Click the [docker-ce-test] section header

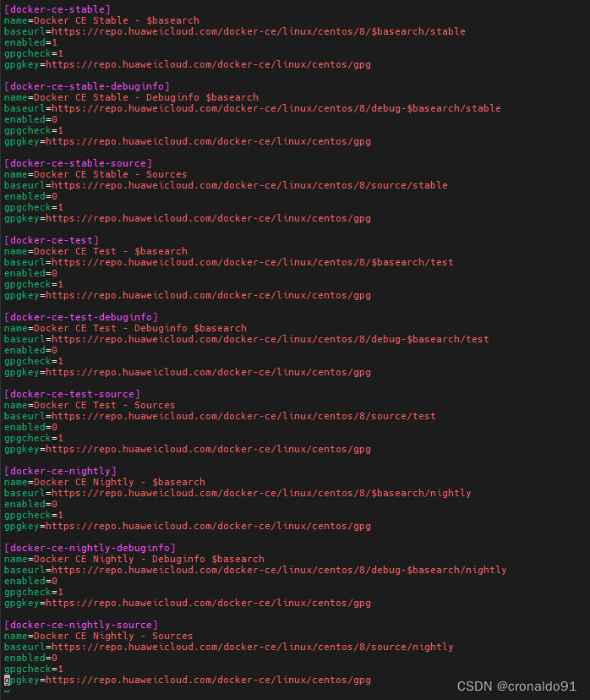tap(52, 240)
